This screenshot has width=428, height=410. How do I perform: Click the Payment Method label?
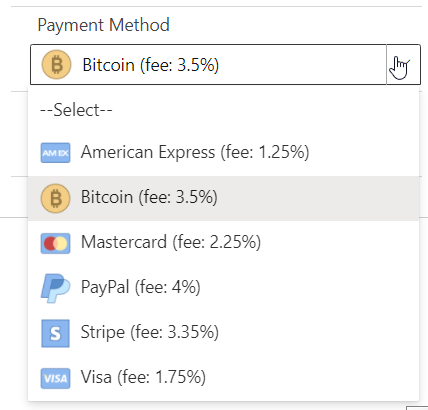104,25
